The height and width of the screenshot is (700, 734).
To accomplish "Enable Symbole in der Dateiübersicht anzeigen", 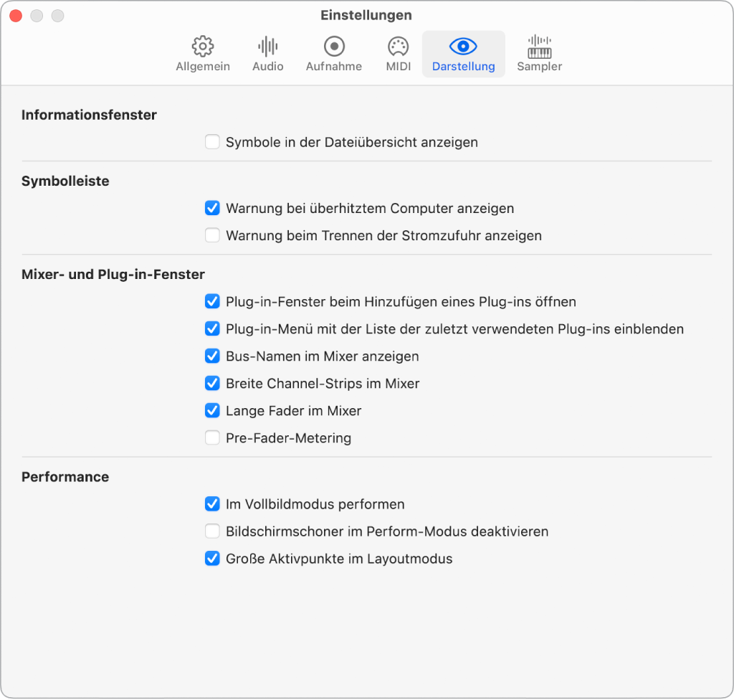I will coord(212,142).
